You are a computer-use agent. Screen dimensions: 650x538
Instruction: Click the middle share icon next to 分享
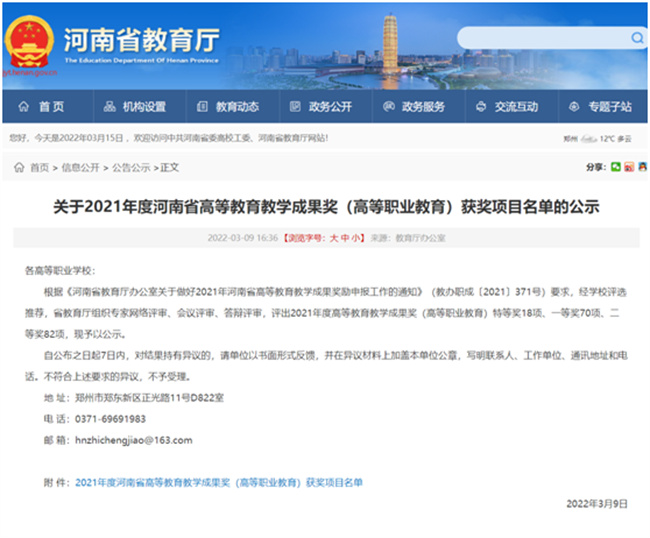pos(629,167)
